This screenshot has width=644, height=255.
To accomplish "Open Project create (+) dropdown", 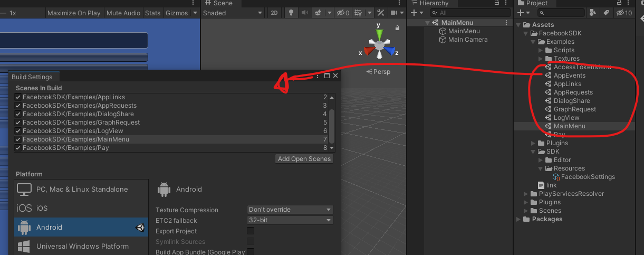I will pos(523,13).
